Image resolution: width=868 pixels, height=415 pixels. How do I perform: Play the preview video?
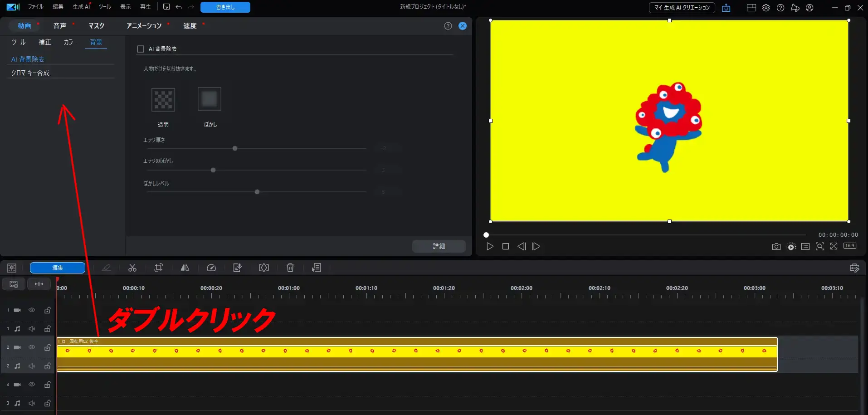(x=490, y=246)
